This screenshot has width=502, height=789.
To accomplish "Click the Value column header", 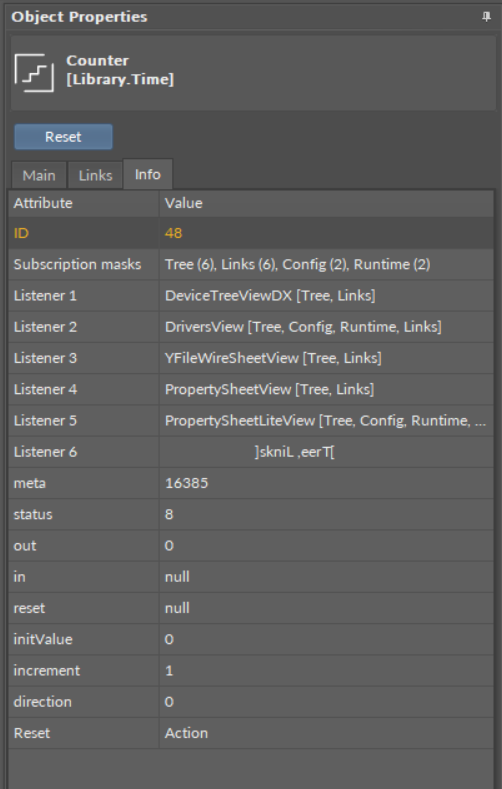I will coord(326,203).
